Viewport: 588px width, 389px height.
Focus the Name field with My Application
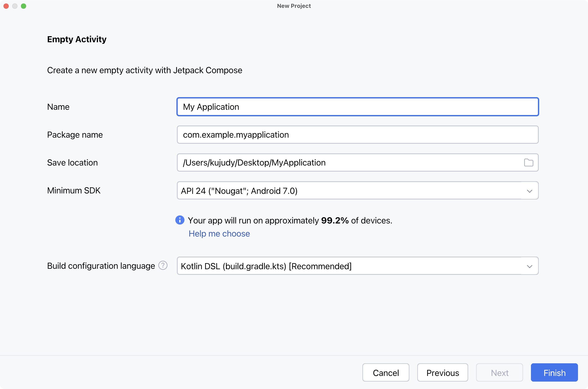pyautogui.click(x=358, y=107)
